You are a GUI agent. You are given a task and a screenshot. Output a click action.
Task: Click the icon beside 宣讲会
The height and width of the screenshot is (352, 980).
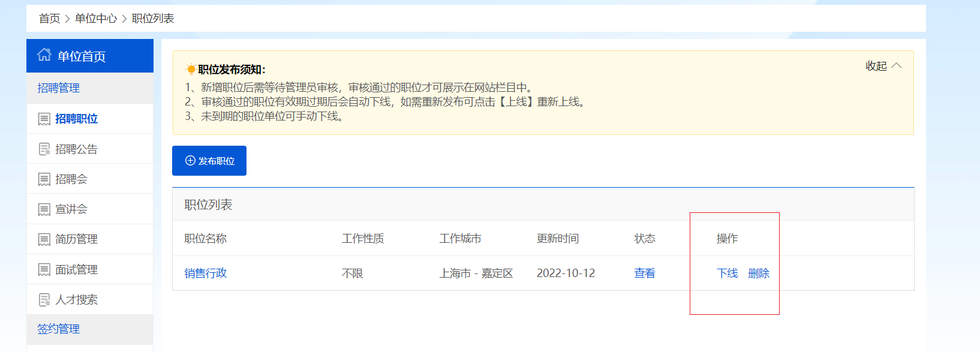coord(44,209)
